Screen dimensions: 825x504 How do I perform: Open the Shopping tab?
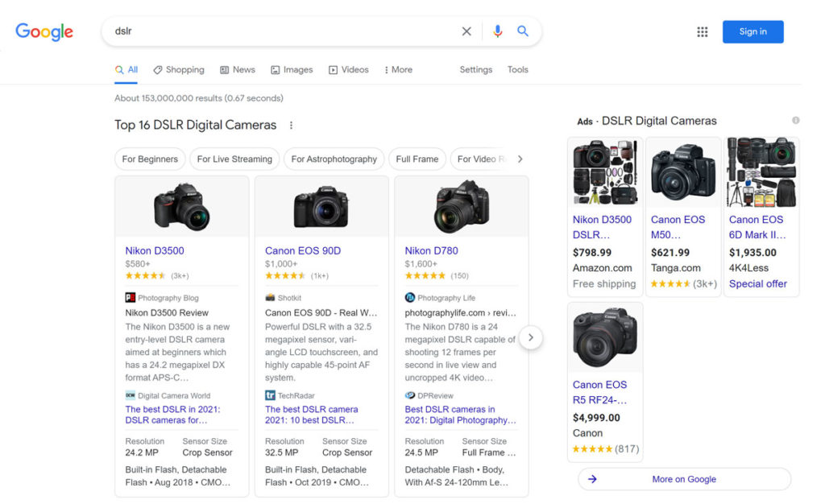179,69
